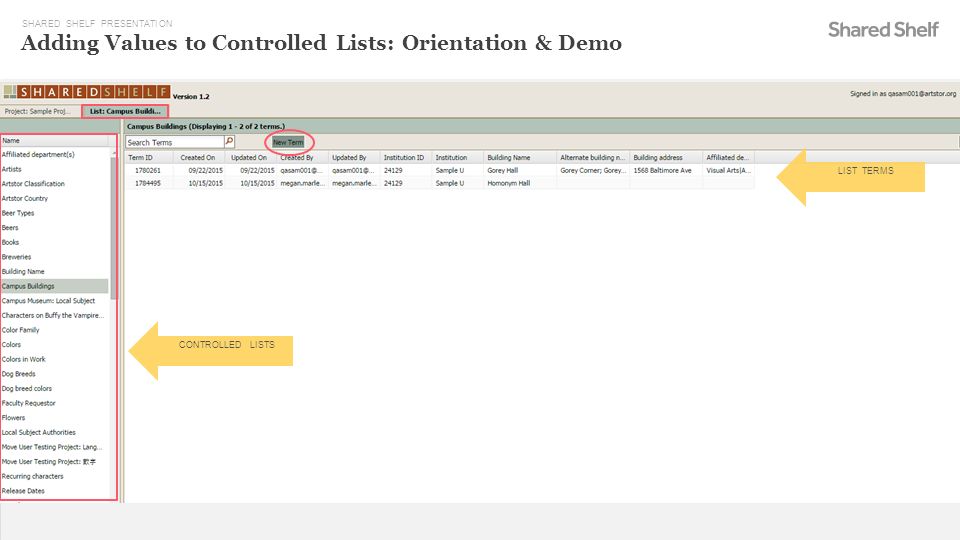Click megan.marle... cell under Updated By
Viewport: 960px width, 540px height.
353,183
